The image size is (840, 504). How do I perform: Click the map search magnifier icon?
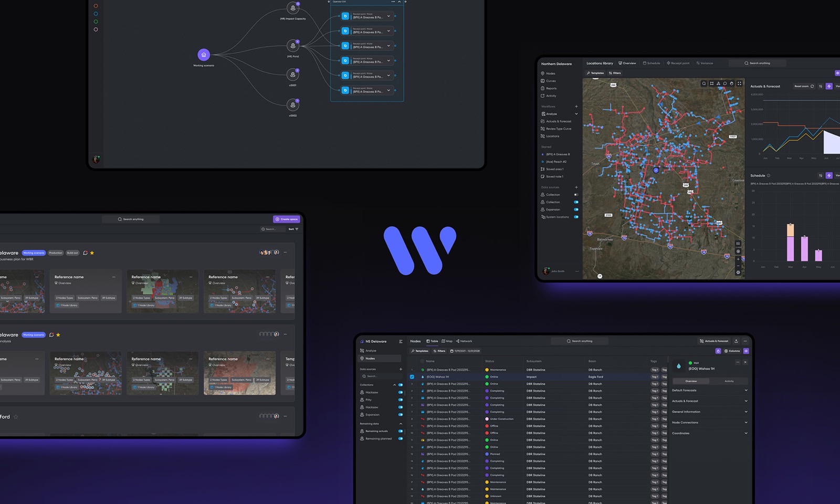click(x=705, y=83)
